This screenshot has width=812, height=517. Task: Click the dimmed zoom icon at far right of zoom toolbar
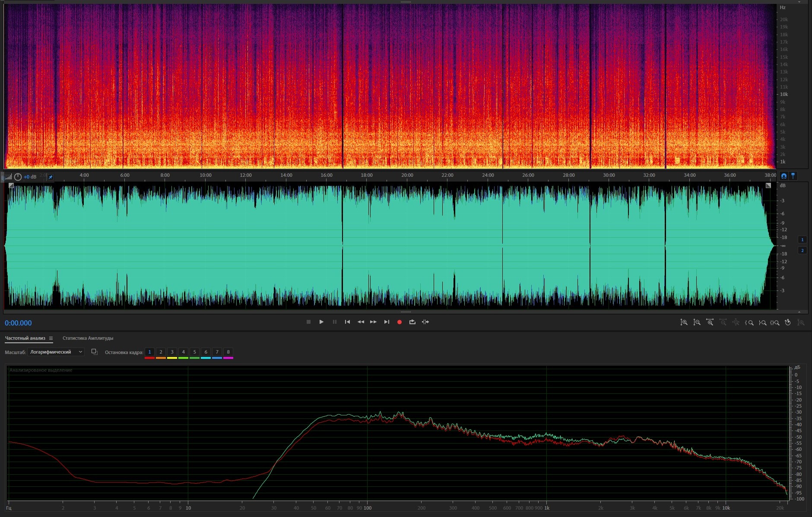(801, 322)
